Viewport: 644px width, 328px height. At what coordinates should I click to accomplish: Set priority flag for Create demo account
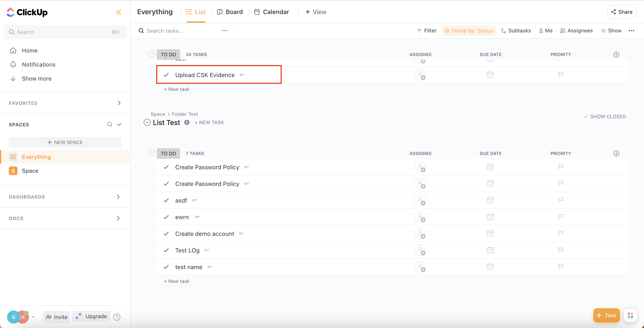point(561,234)
